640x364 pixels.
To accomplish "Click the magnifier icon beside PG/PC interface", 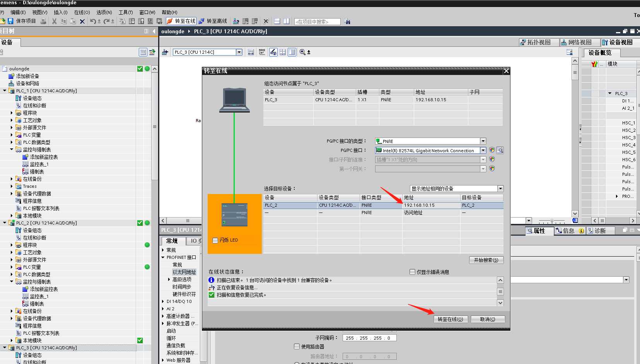I will [500, 150].
